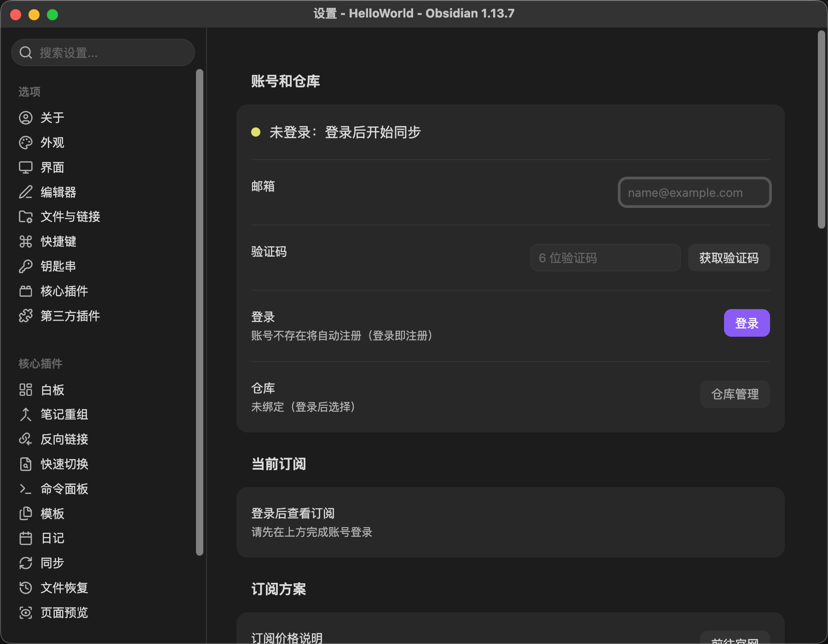Open the 关于 settings tab
The width and height of the screenshot is (828, 644).
click(104, 118)
